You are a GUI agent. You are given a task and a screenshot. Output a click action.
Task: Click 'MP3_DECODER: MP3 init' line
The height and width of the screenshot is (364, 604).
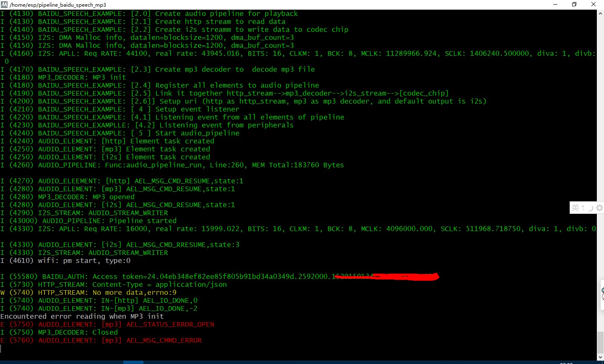[63, 77]
